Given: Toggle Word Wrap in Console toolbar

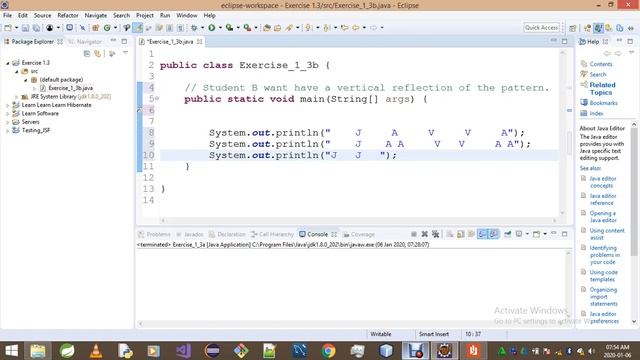Looking at the screenshot, I should click(471, 234).
